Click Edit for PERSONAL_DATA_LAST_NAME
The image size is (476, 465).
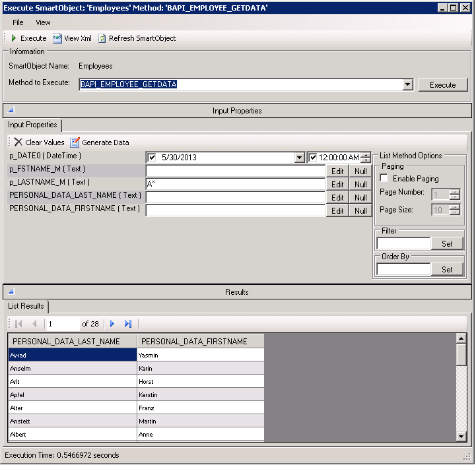point(337,197)
